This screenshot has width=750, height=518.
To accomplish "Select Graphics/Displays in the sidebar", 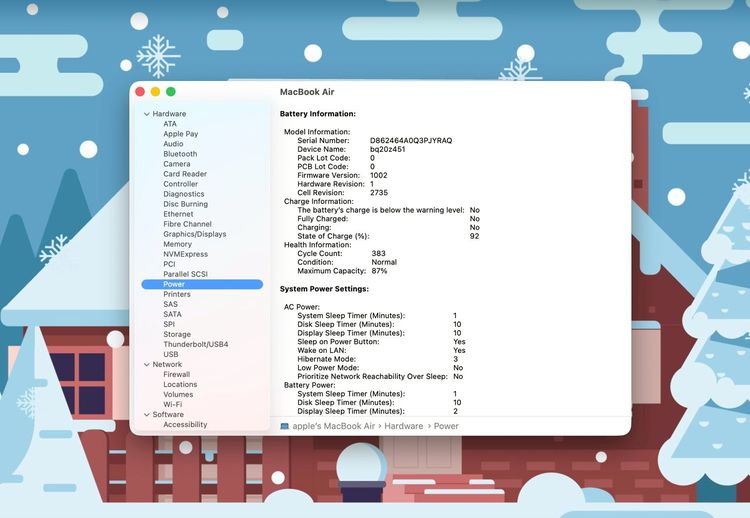I will click(x=195, y=234).
